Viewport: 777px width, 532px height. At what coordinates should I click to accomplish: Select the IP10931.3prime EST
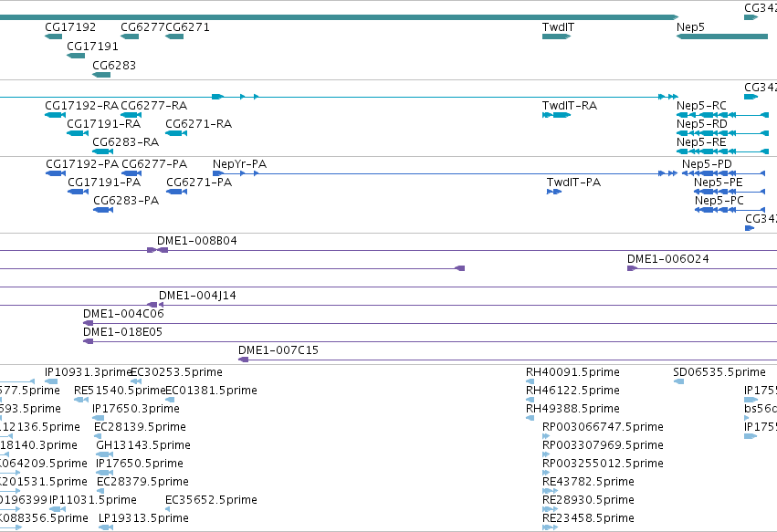point(51,381)
